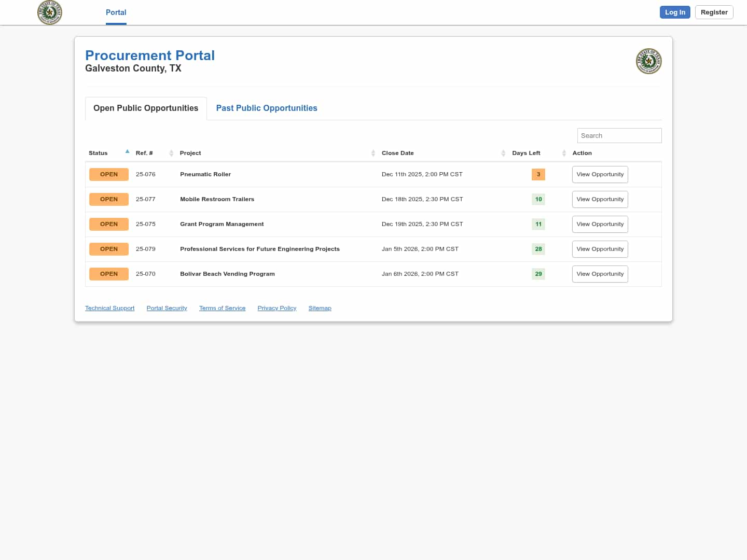Click the county seal beside portal title
This screenshot has width=747, height=560.
(648, 61)
